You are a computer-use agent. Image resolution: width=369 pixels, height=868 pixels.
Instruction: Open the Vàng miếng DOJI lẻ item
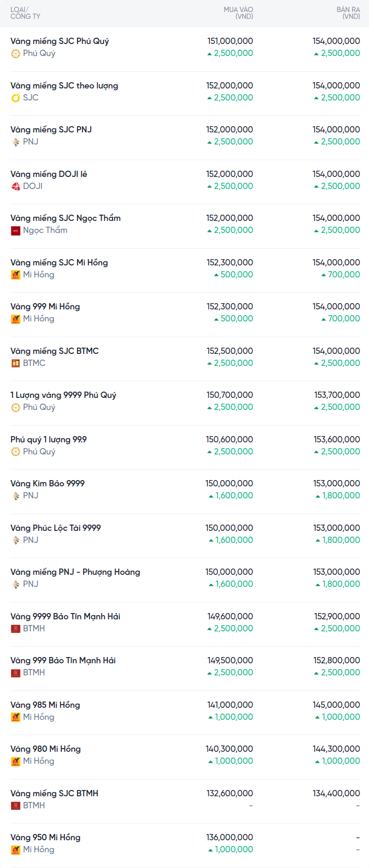pos(49,174)
